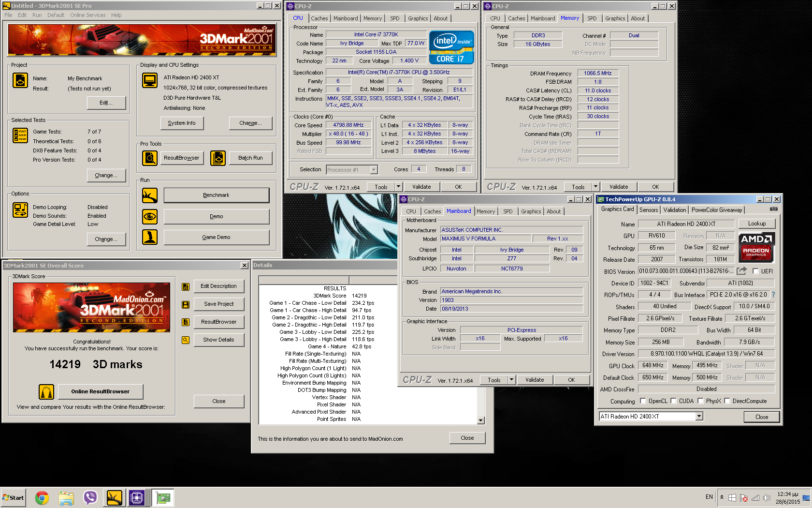
Task: Open Google Chrome from the taskbar
Action: click(42, 497)
